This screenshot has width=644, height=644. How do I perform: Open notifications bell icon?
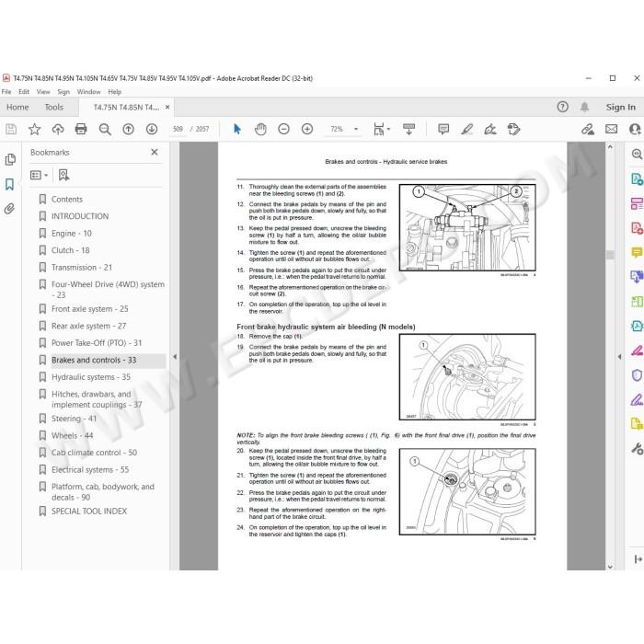584,107
